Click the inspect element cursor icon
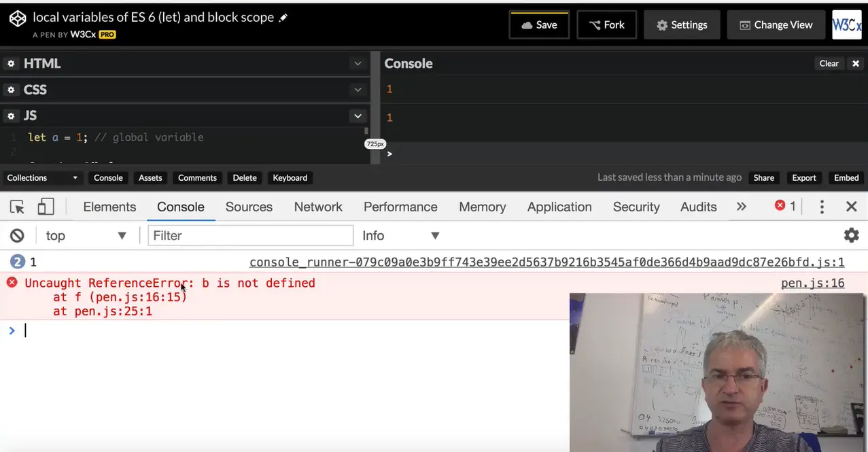Image resolution: width=868 pixels, height=452 pixels. (x=18, y=207)
